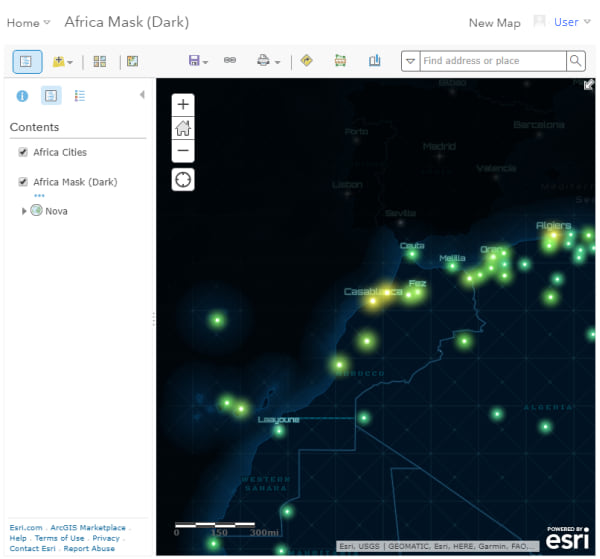Viewport: 600px width, 559px height.
Task: Open the Help link
Action: point(18,538)
